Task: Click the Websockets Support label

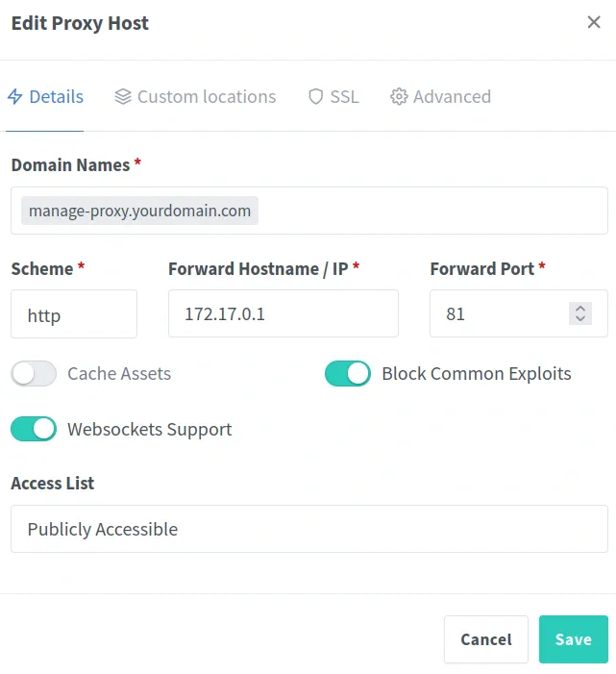Action: [x=150, y=429]
